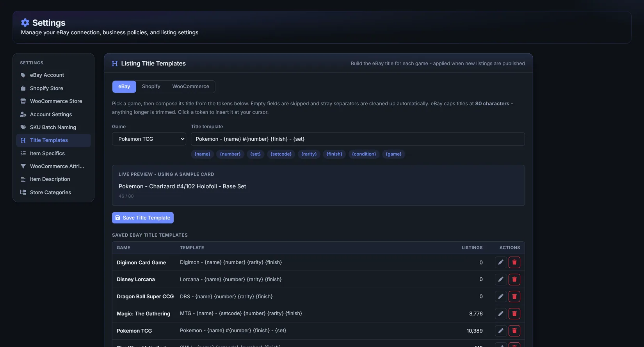
Task: Open Item Specifics settings
Action: point(53,154)
